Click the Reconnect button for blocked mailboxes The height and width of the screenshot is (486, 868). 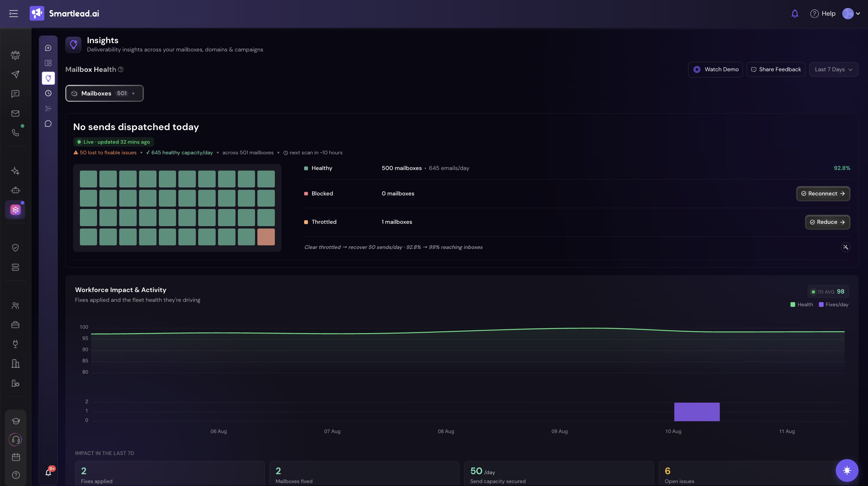(x=823, y=194)
